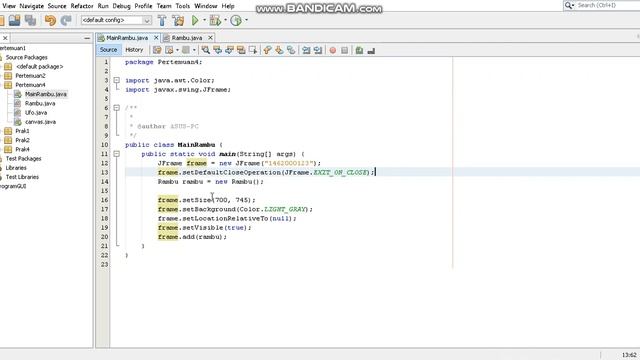Select the Test Packages node

point(23,159)
